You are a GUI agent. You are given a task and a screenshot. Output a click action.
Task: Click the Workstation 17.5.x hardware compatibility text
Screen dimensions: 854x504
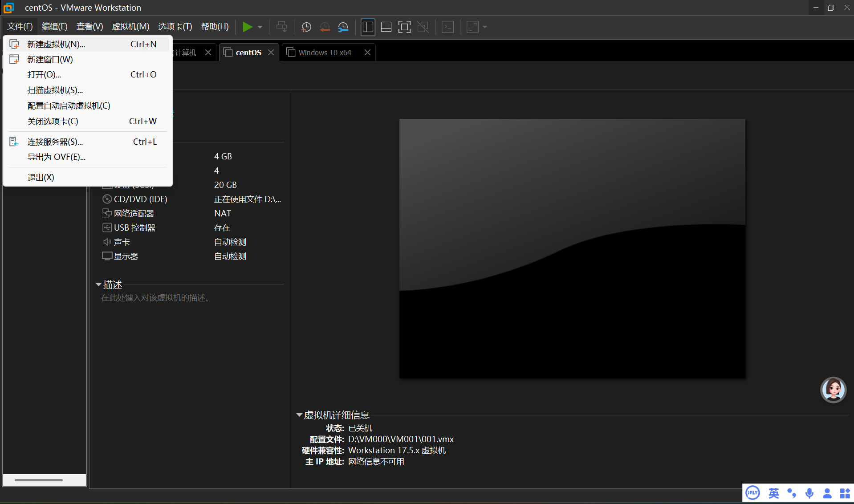tap(397, 450)
